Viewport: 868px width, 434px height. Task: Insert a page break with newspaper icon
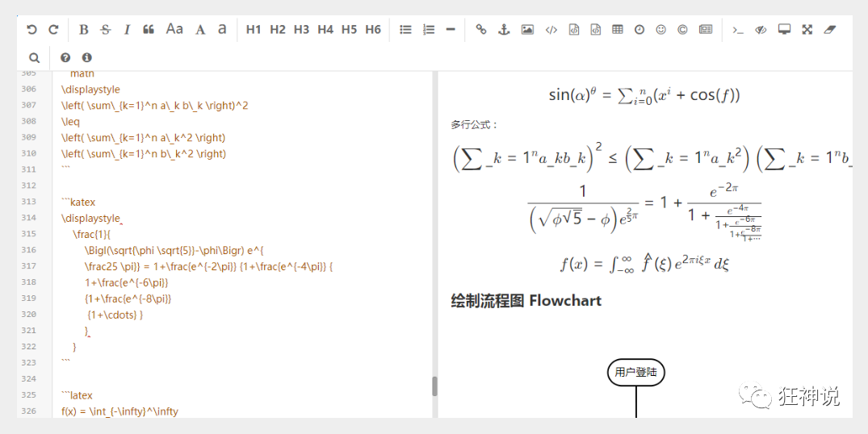(705, 29)
